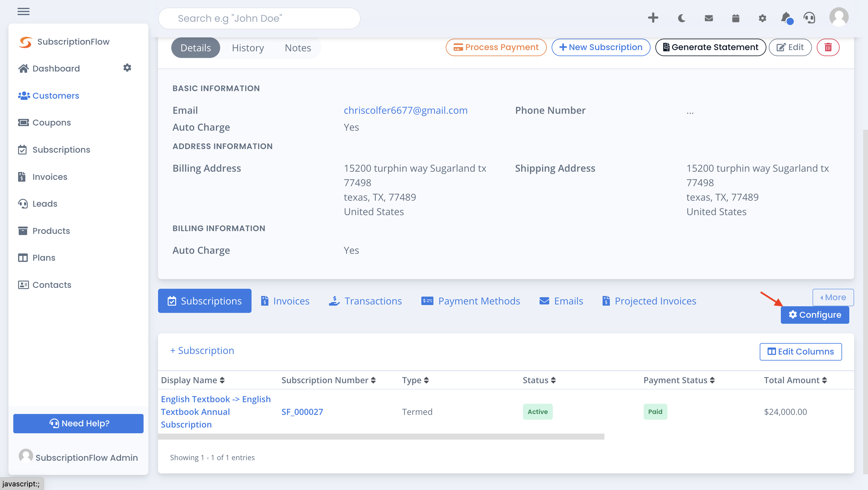Open the hamburger menu icon
Viewport: 868px width, 490px height.
pyautogui.click(x=23, y=11)
